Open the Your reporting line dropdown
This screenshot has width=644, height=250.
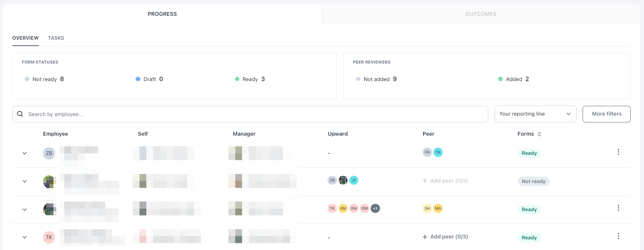(x=535, y=114)
